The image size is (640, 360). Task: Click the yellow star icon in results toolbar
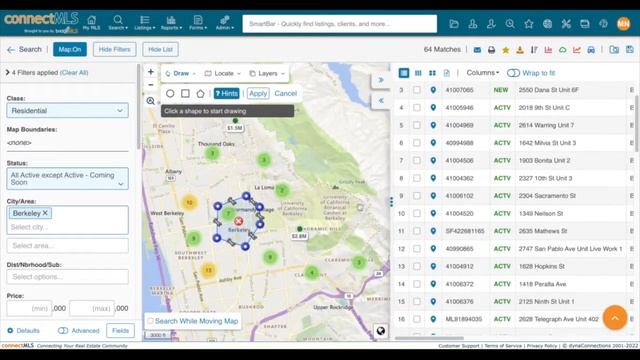pyautogui.click(x=506, y=50)
